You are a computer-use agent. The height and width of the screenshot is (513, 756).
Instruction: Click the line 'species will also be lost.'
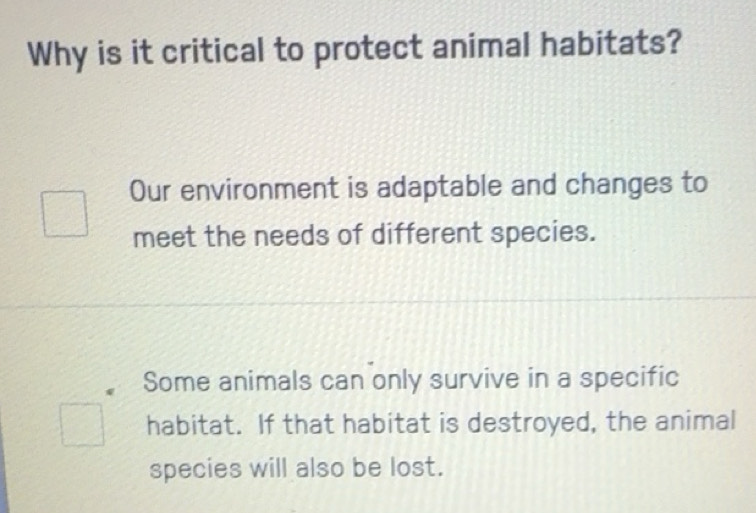[x=296, y=468]
